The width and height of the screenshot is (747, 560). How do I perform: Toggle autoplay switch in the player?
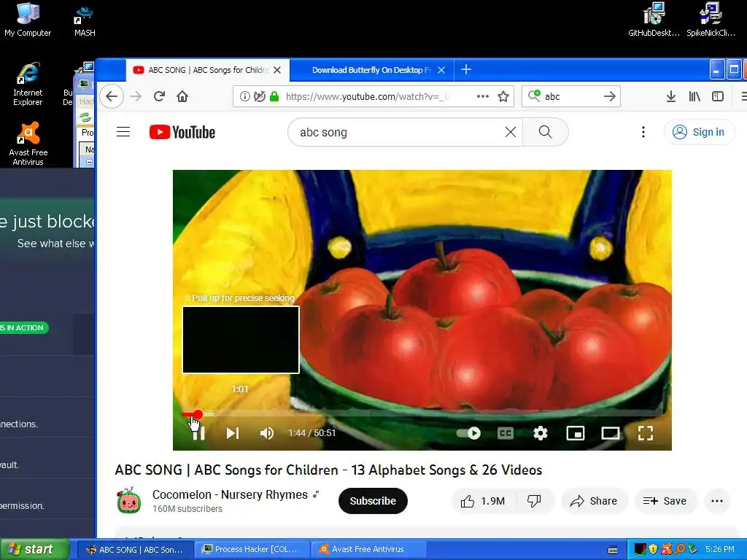[468, 433]
